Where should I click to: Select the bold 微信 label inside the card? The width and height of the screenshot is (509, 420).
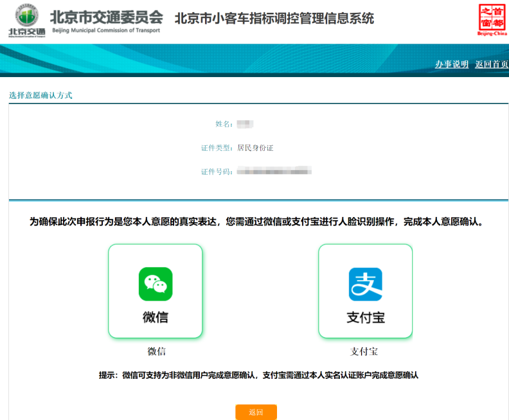(x=156, y=317)
